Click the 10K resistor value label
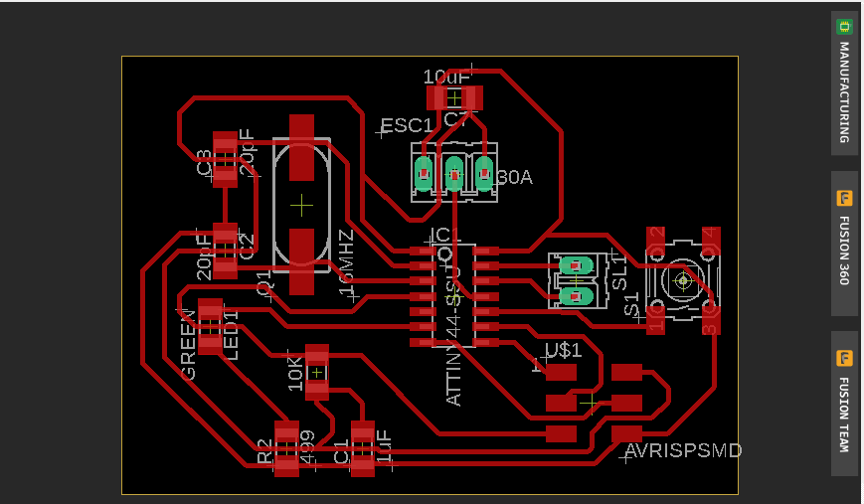The height and width of the screenshot is (504, 864). 295,374
